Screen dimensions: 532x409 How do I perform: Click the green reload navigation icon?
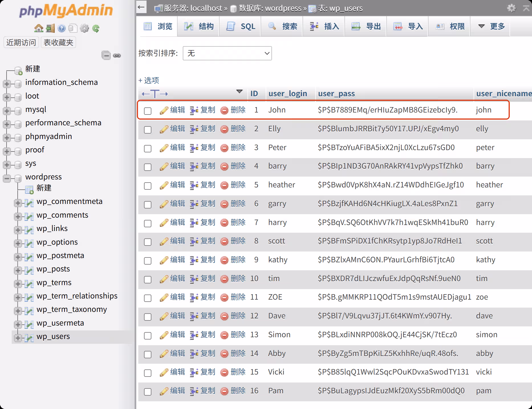(96, 28)
